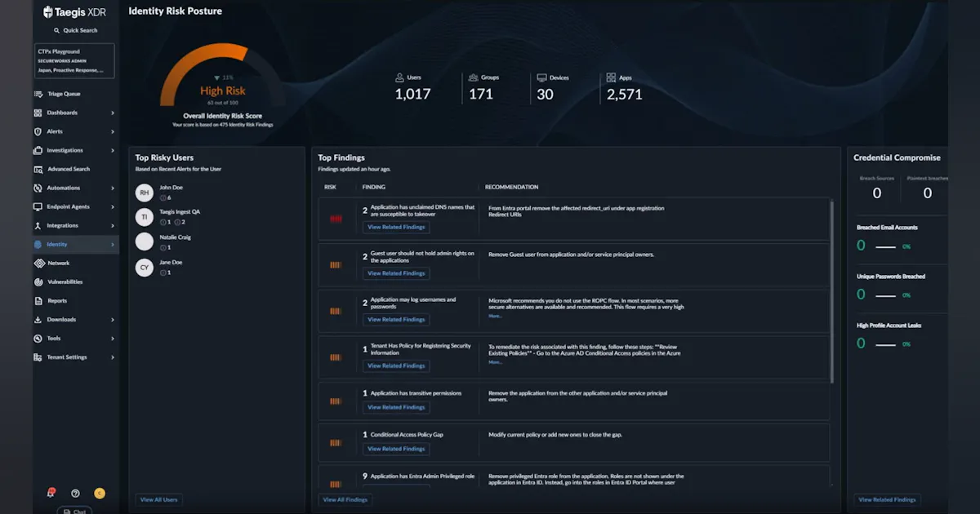Click the View All Users button
This screenshot has width=980, height=514.
click(x=158, y=499)
